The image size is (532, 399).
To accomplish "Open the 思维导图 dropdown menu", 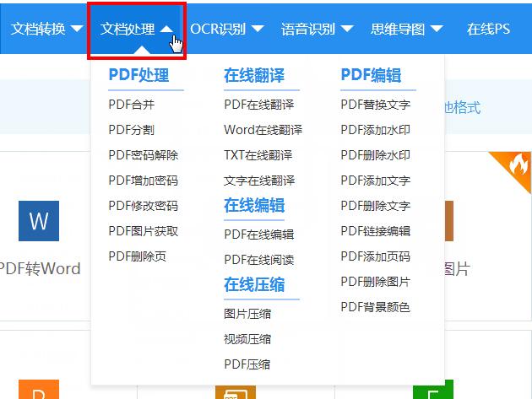I will point(406,29).
